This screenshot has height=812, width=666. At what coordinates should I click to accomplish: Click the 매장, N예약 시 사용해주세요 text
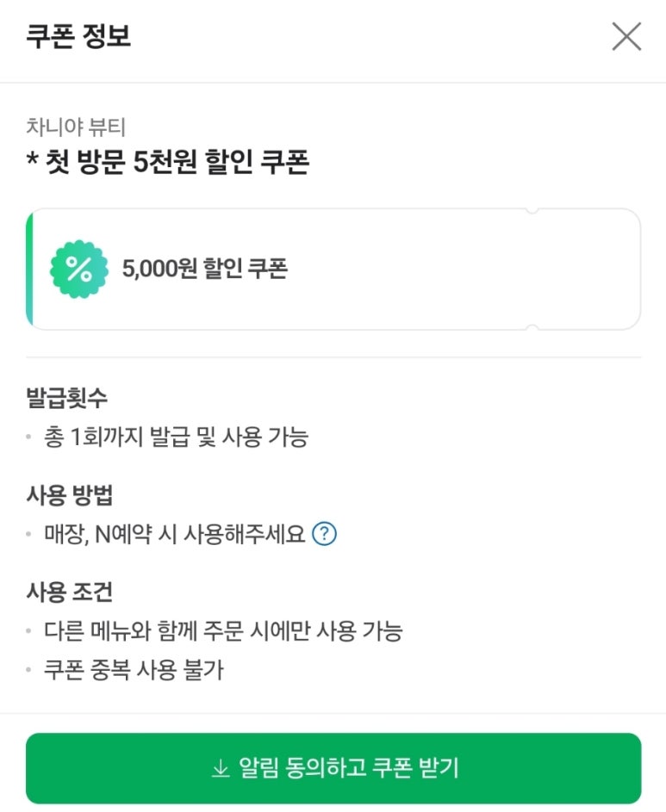[x=175, y=534]
